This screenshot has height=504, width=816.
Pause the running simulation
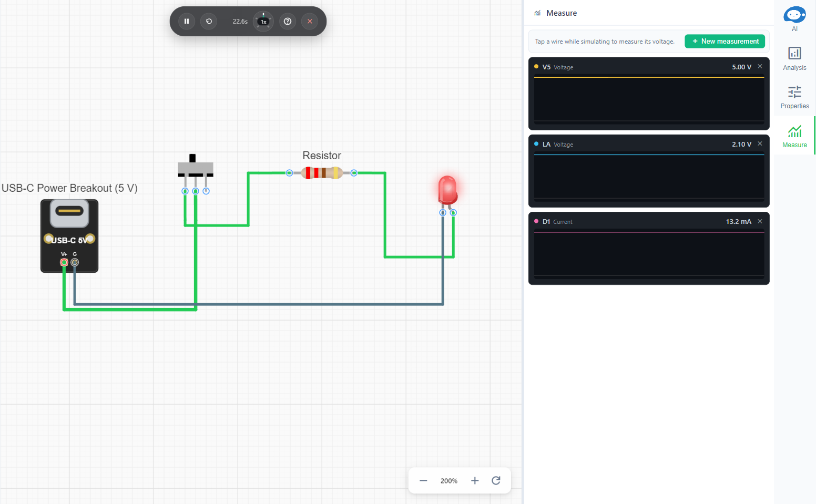pyautogui.click(x=187, y=22)
